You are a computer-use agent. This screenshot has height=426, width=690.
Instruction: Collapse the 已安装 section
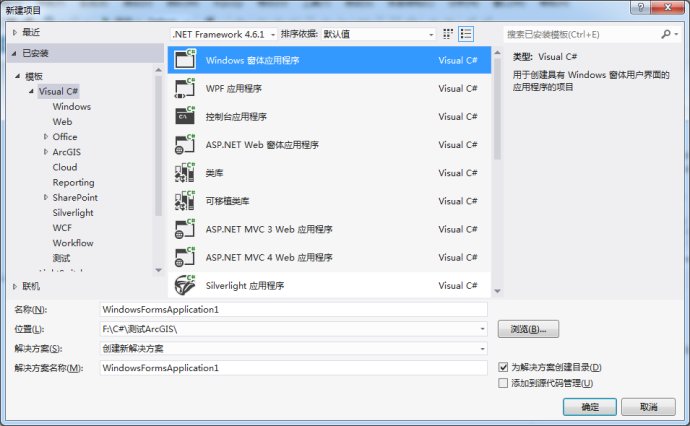14,53
